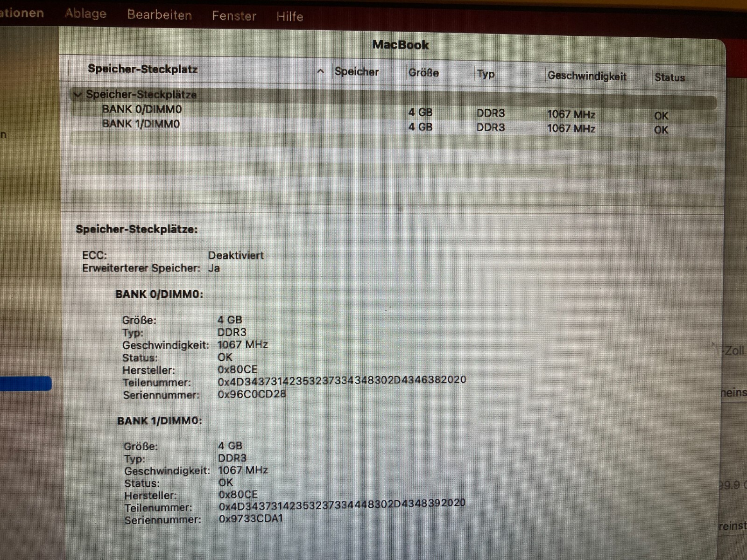Sort by Typ column header
747x560 pixels.
click(x=486, y=74)
